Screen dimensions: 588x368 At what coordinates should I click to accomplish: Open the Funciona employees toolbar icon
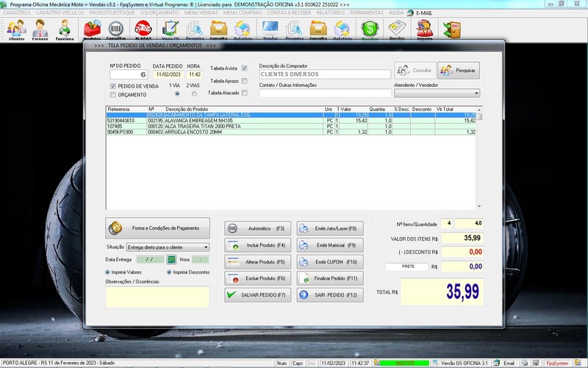tap(65, 29)
